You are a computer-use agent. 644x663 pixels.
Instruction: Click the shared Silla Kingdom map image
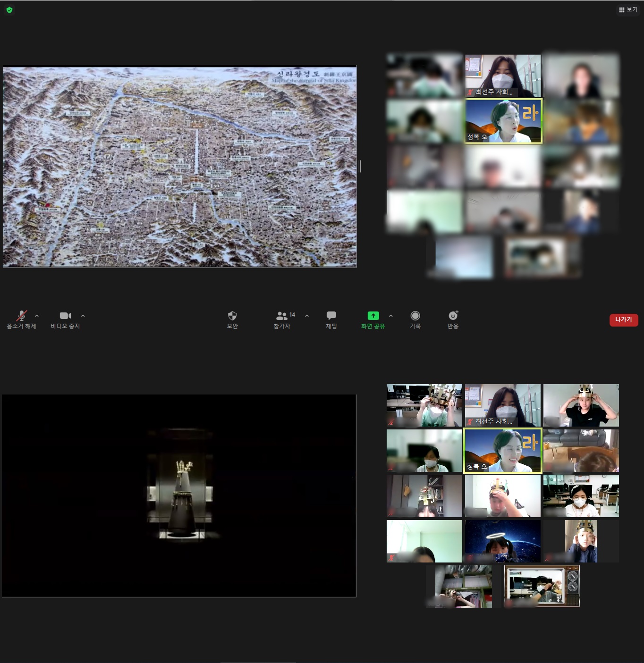point(179,167)
